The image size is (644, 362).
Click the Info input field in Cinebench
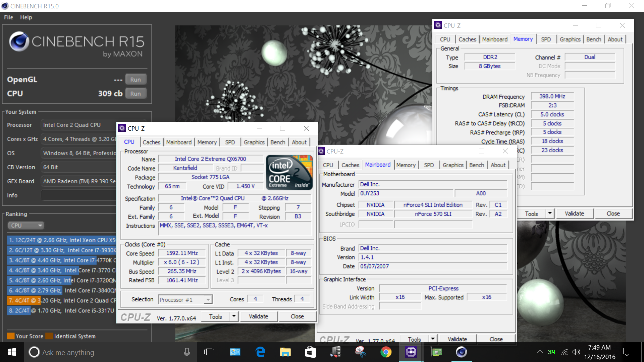point(79,195)
